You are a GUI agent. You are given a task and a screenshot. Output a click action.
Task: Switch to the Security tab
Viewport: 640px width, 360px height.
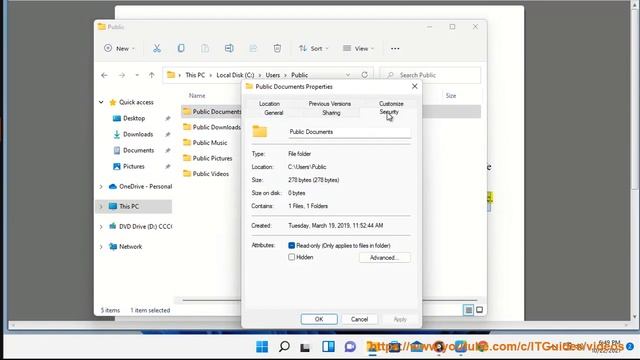tap(389, 112)
